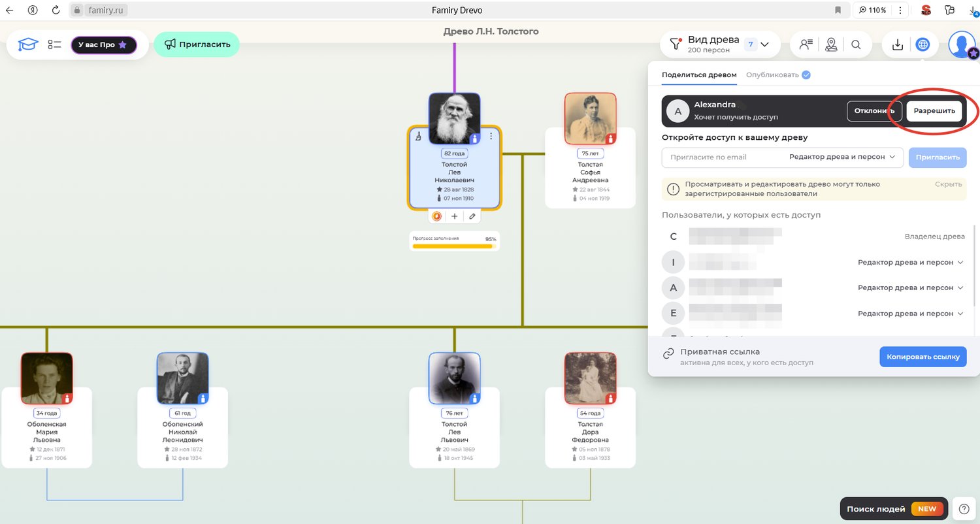This screenshot has width=980, height=524.
Task: Open the graduation cap tutorial icon
Action: 28,44
